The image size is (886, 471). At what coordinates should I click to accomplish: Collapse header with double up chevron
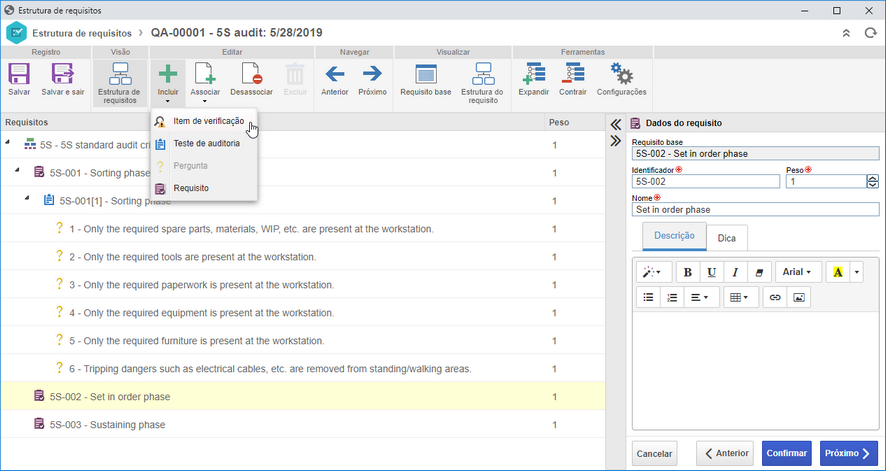(x=846, y=33)
